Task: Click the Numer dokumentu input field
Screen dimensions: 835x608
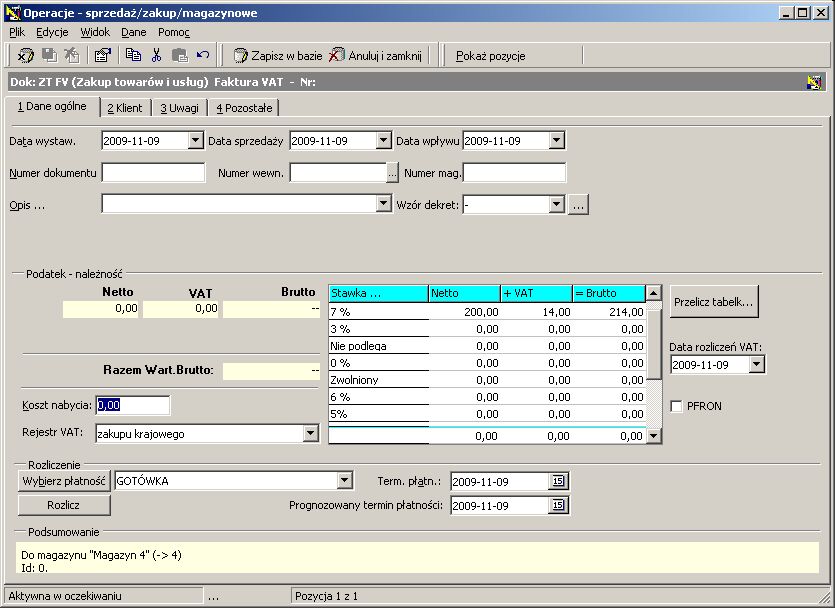Action: (153, 172)
